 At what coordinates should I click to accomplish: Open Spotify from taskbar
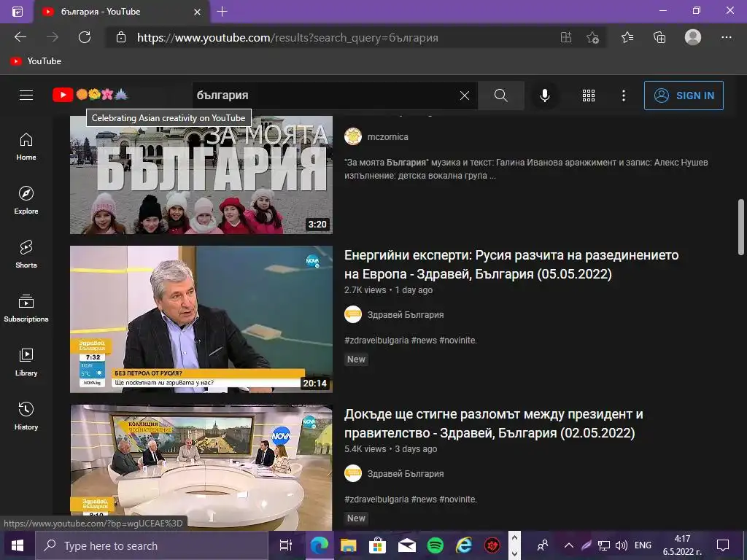(435, 545)
